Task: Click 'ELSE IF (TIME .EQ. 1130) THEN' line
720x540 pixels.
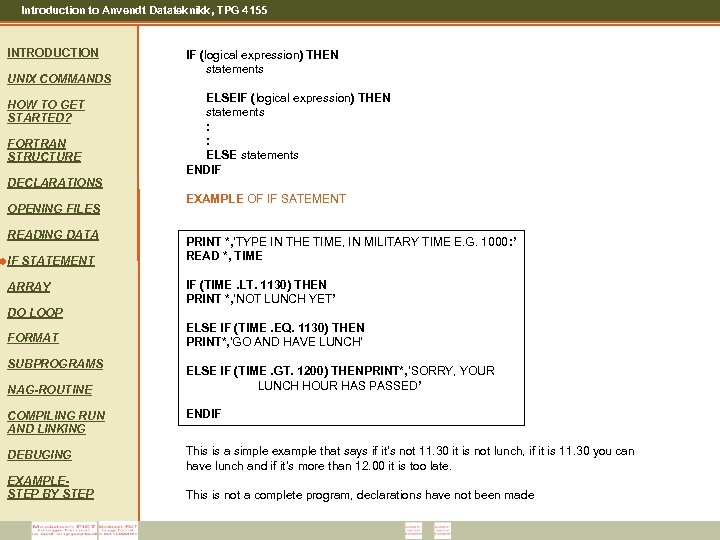Action: (x=276, y=328)
